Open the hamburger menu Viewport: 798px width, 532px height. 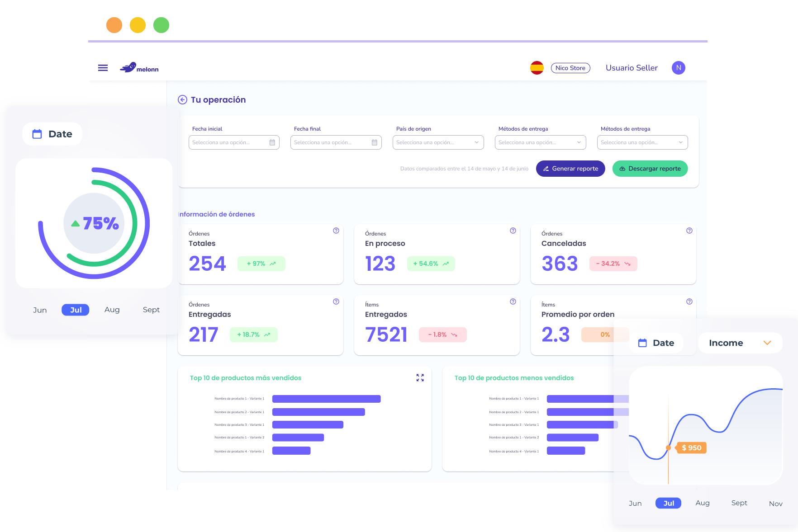pyautogui.click(x=103, y=68)
